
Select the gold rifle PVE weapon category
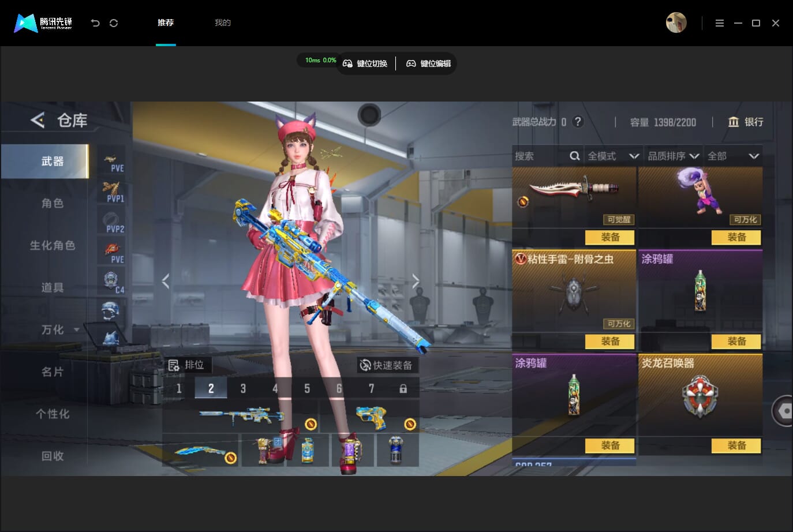click(x=111, y=161)
